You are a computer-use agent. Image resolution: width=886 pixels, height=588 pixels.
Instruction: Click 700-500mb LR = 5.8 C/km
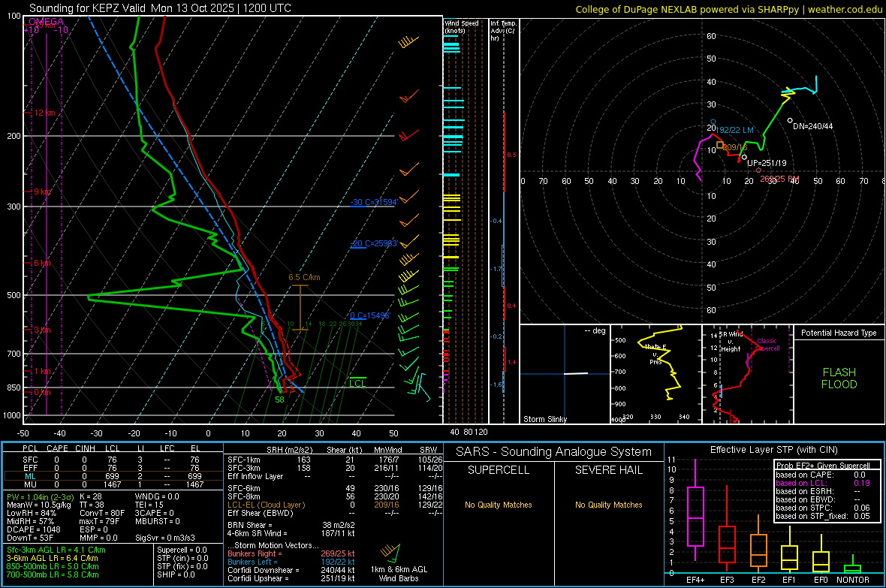pyautogui.click(x=53, y=574)
